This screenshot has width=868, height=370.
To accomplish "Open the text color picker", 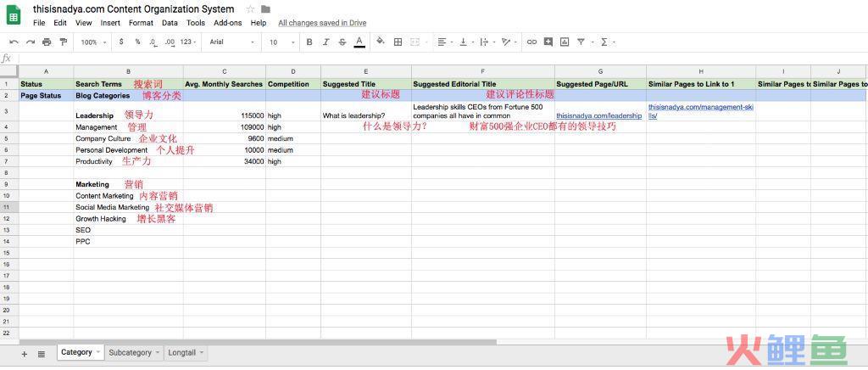I will coord(359,42).
